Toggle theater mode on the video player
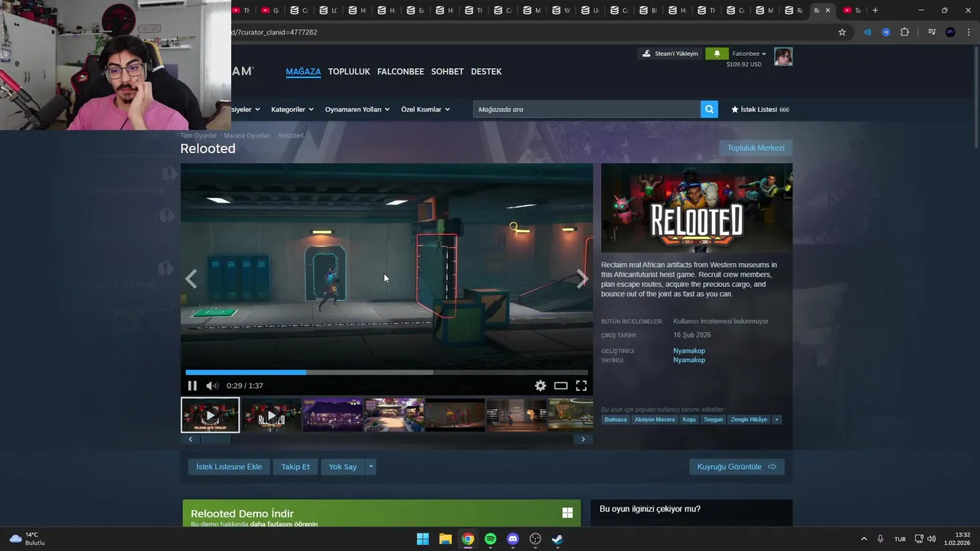 tap(561, 386)
